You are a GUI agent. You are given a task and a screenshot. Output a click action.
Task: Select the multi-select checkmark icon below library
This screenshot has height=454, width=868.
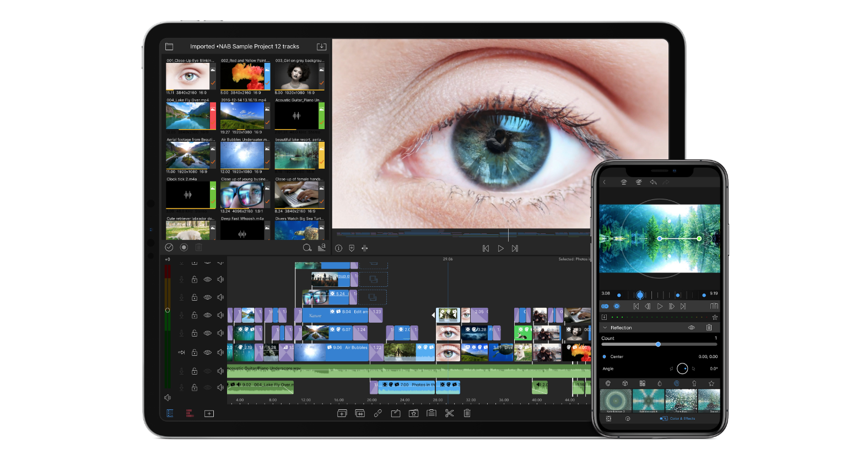pyautogui.click(x=169, y=248)
